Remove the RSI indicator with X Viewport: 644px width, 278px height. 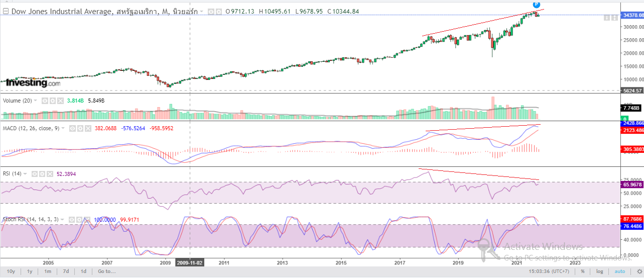tap(50, 173)
